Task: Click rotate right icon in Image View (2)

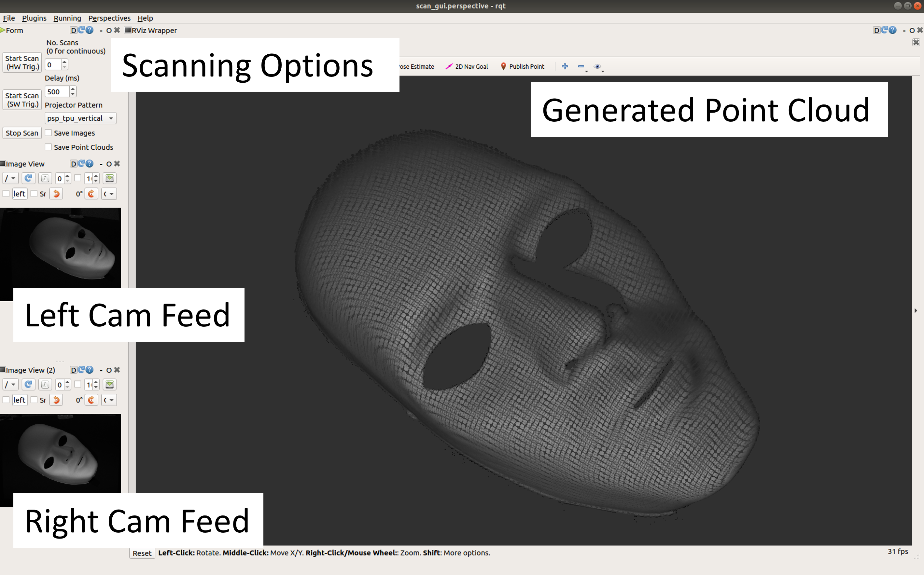Action: pyautogui.click(x=91, y=400)
